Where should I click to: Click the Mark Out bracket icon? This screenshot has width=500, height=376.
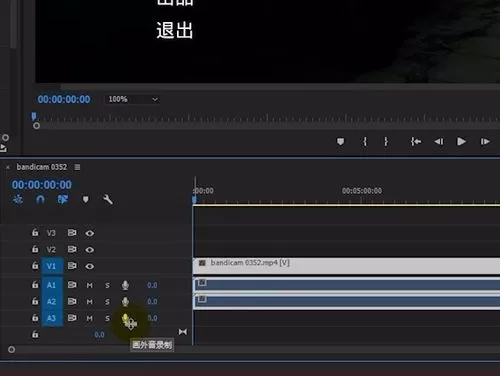coord(386,142)
